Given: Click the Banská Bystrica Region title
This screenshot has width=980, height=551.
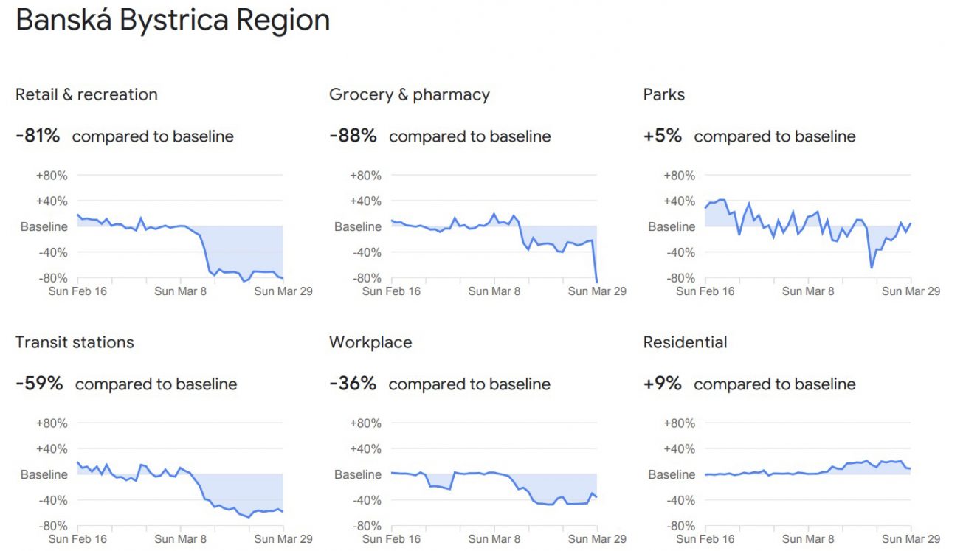Looking at the screenshot, I should pos(173,21).
